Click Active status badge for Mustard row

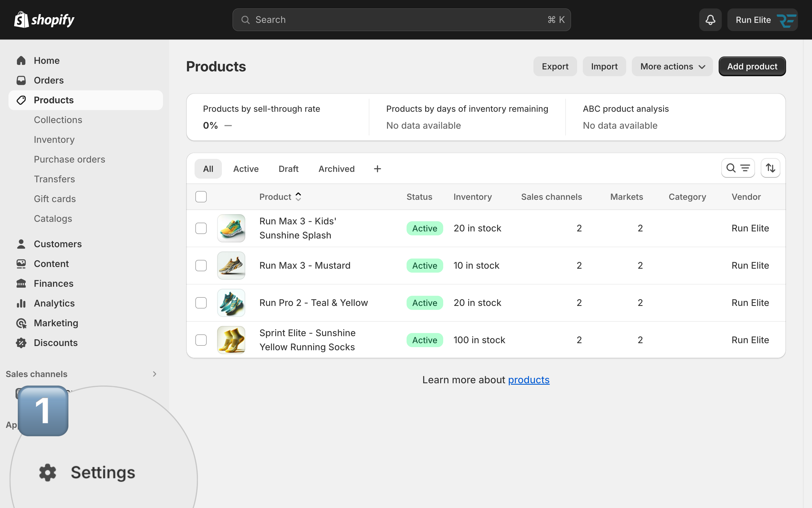pos(424,265)
